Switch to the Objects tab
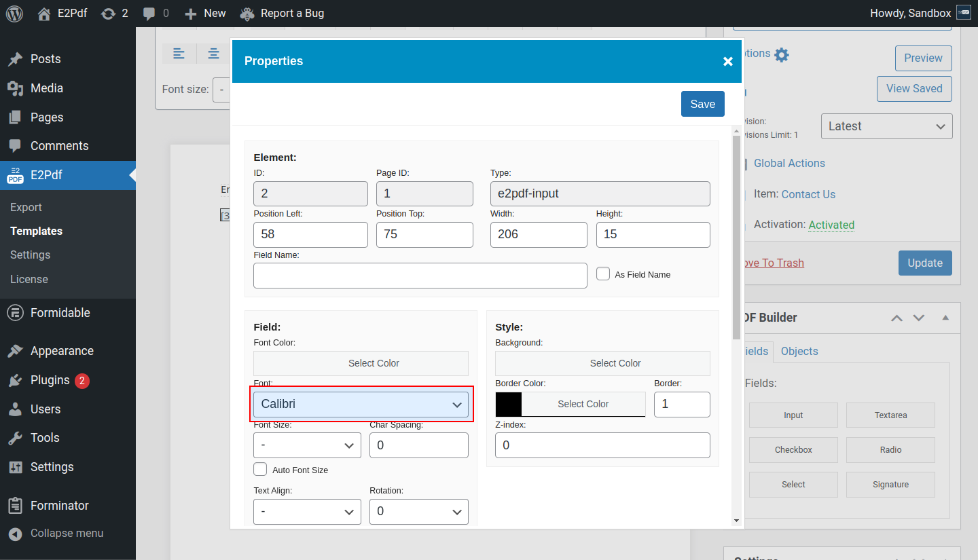 (x=799, y=351)
